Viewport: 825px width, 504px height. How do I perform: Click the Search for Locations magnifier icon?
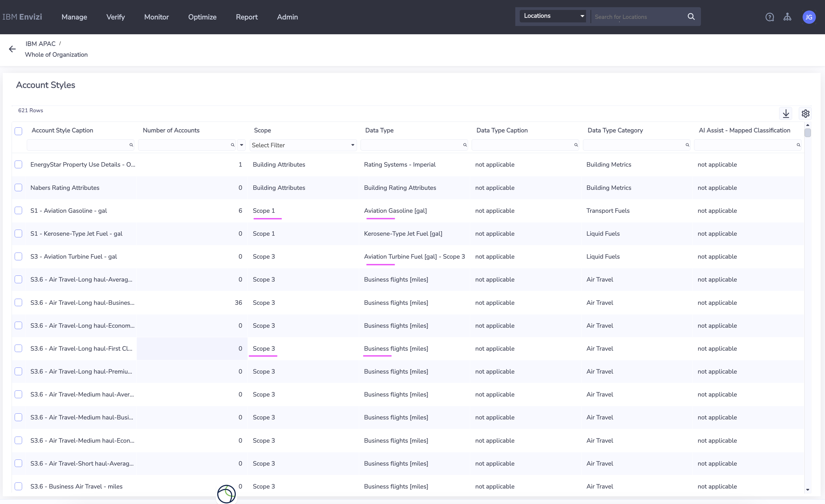pos(691,17)
